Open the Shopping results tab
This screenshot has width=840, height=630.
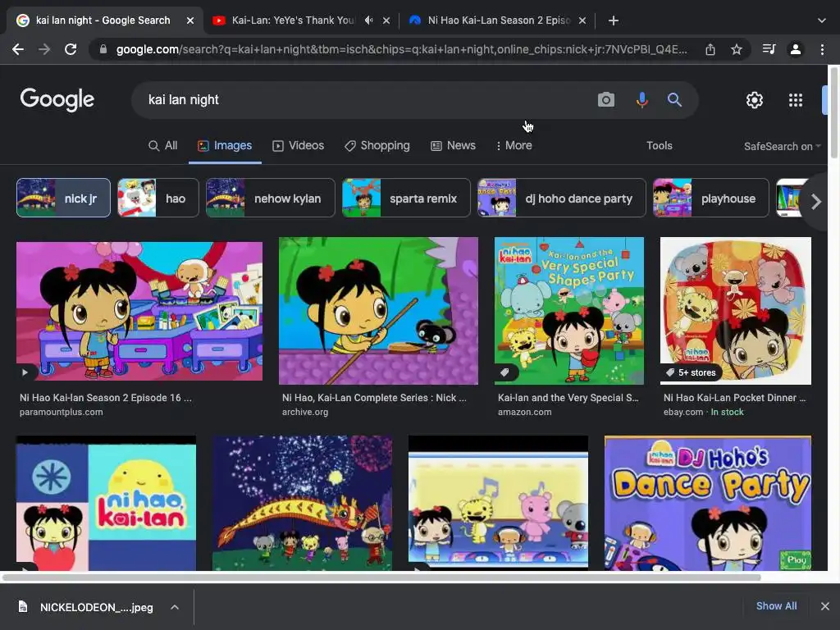pos(377,146)
